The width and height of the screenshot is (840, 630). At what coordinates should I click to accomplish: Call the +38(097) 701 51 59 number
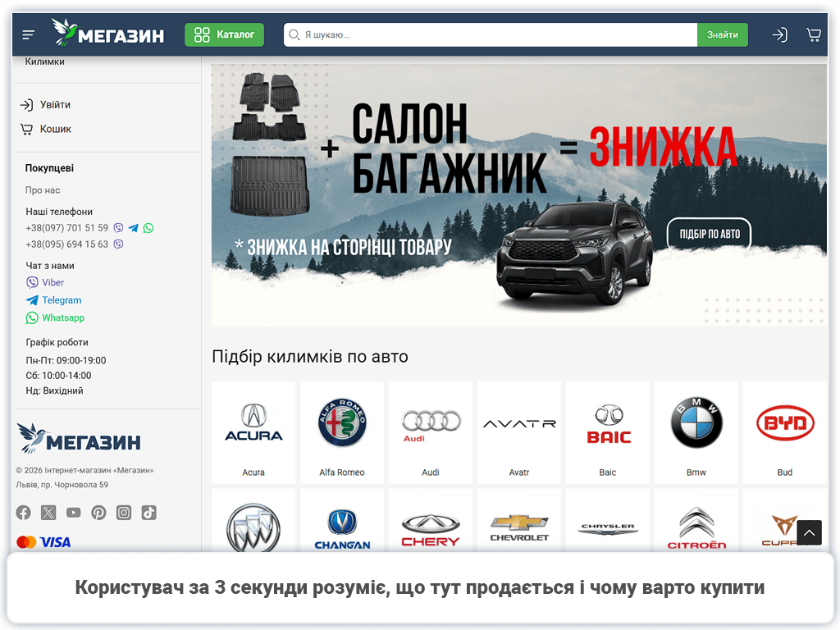[66, 228]
